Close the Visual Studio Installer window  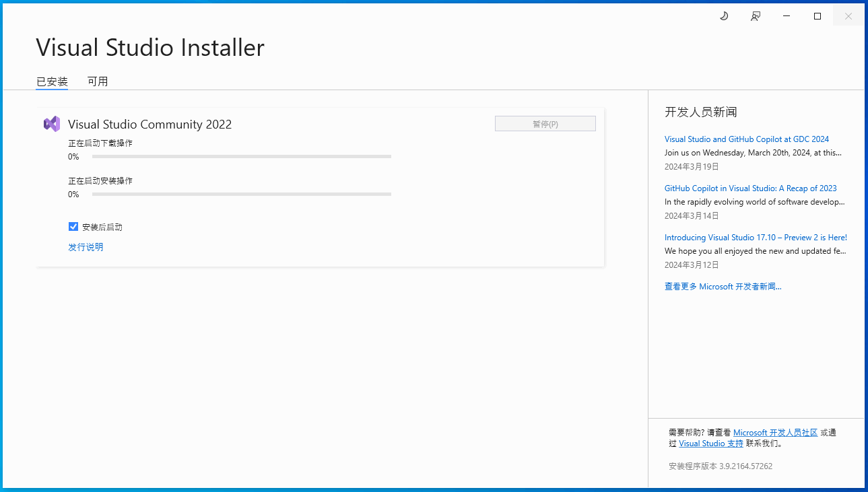click(848, 16)
